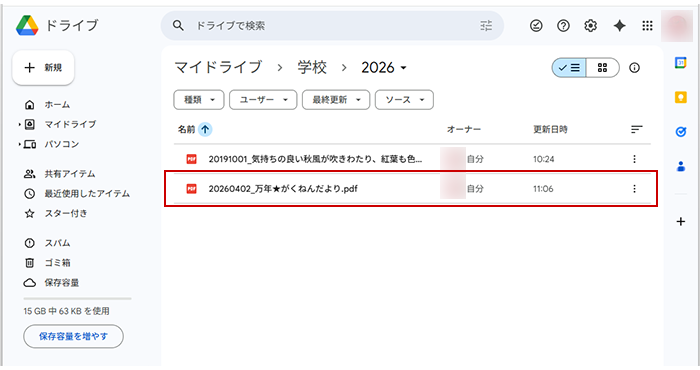Open スター付き in sidebar
The height and width of the screenshot is (370, 700).
click(65, 213)
